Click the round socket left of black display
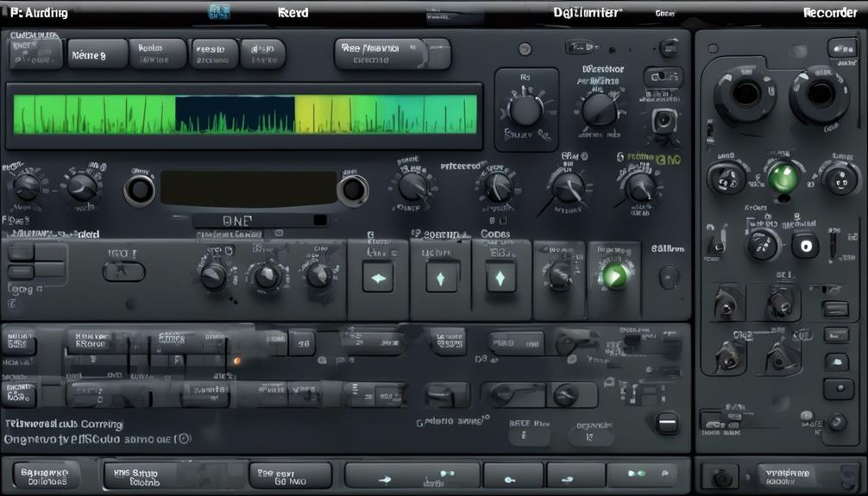Screen dimensions: 868x496 pos(140,190)
